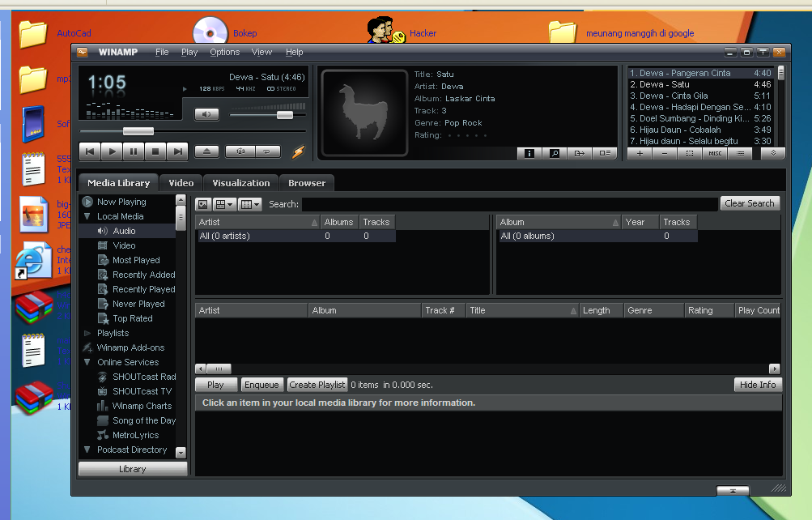Select the Media Library tab
Viewport: 812px width, 520px height.
pos(118,183)
